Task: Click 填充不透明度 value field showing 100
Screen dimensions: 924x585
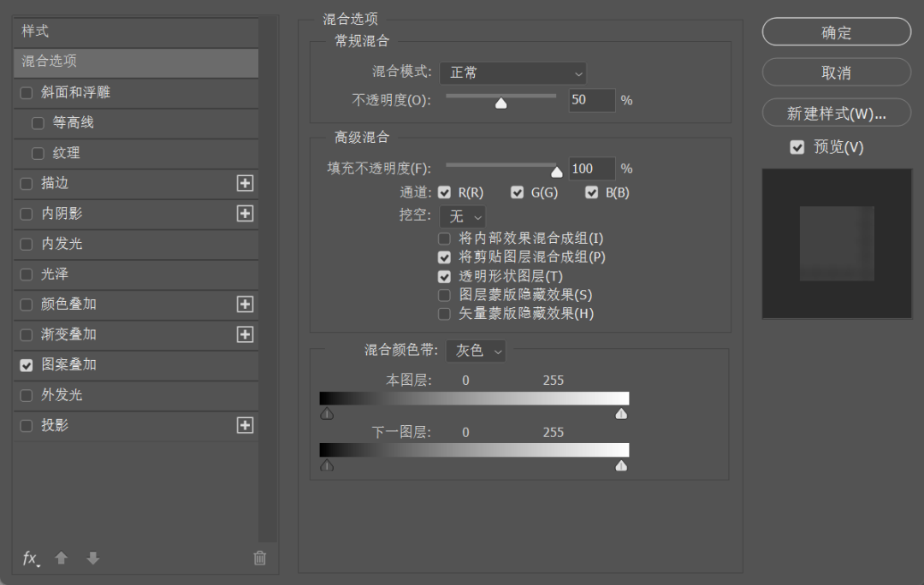Action: [592, 168]
